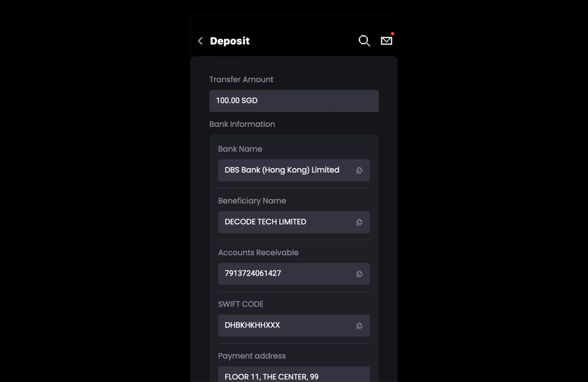
Task: Click the Accounts Receivable label
Action: pos(258,253)
